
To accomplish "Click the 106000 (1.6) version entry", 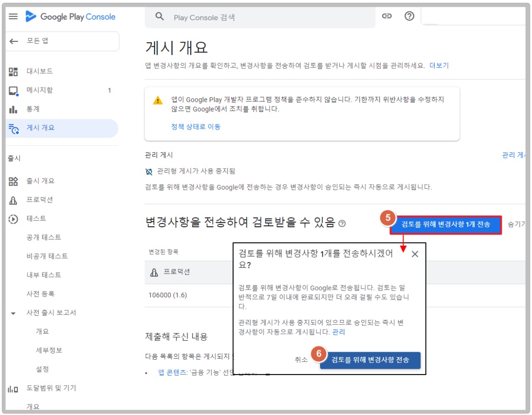I will [167, 295].
